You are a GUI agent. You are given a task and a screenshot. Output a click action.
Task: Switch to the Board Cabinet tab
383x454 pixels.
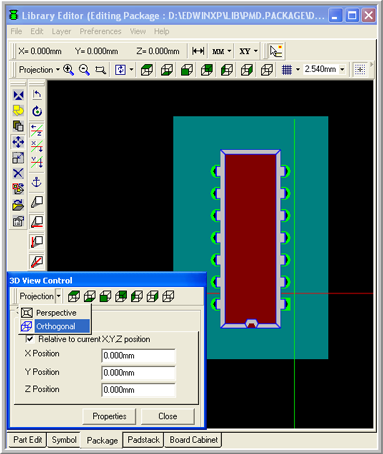click(194, 440)
